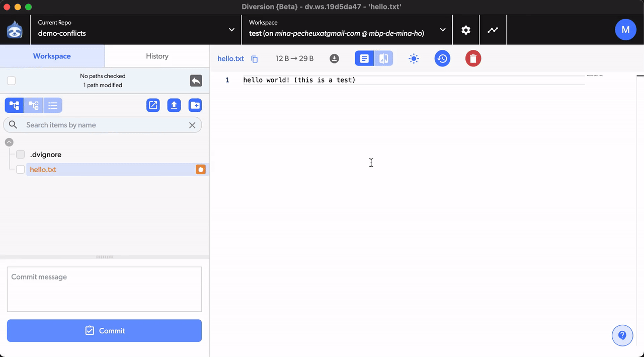Click the hello.txt file name link

[230, 58]
